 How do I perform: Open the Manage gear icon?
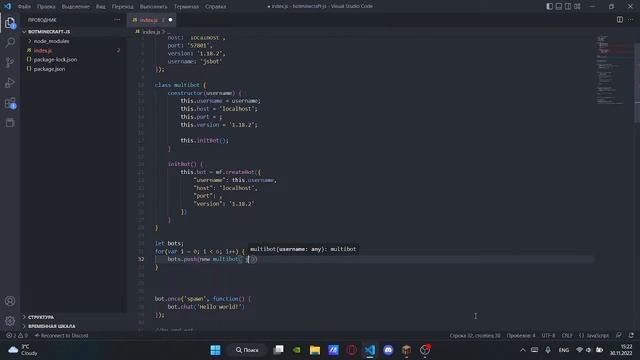click(x=10, y=321)
